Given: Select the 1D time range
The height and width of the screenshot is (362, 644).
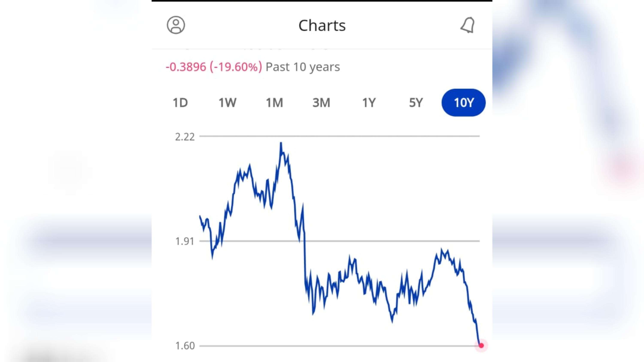Looking at the screenshot, I should click(180, 103).
